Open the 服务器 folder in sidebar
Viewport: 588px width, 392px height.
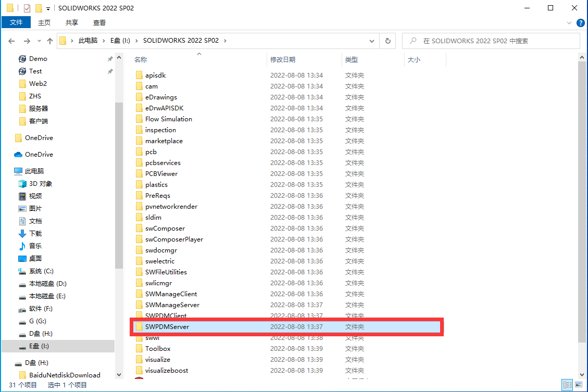pos(38,109)
